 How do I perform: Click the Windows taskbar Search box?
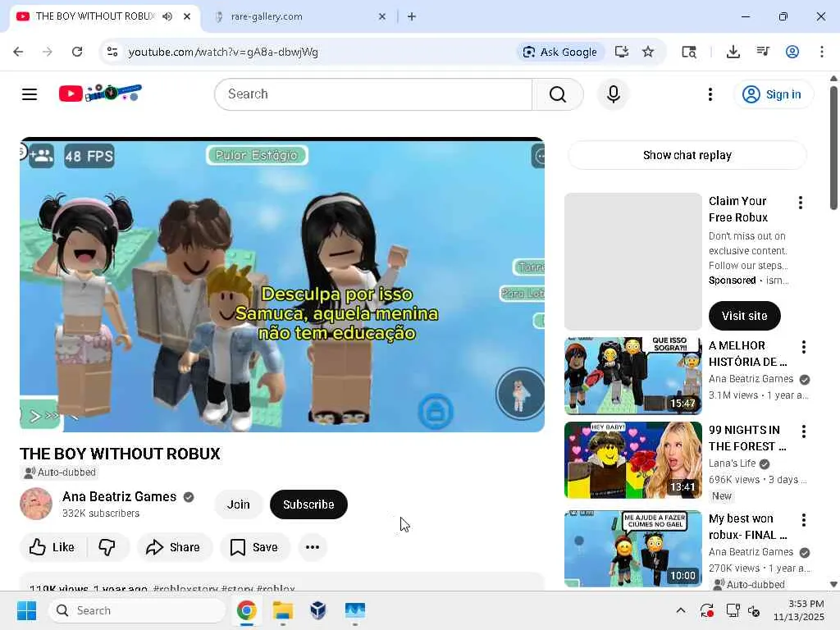pyautogui.click(x=137, y=610)
